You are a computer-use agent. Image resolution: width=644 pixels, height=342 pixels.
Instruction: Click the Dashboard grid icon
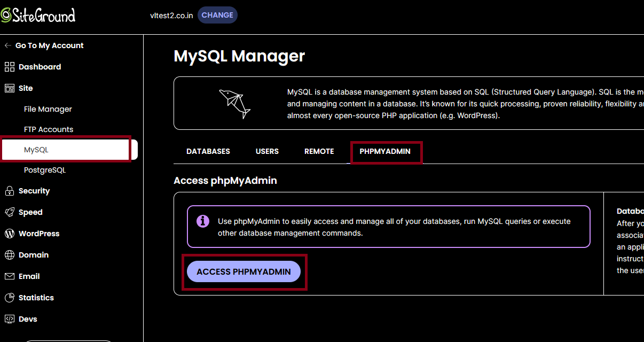tap(10, 67)
